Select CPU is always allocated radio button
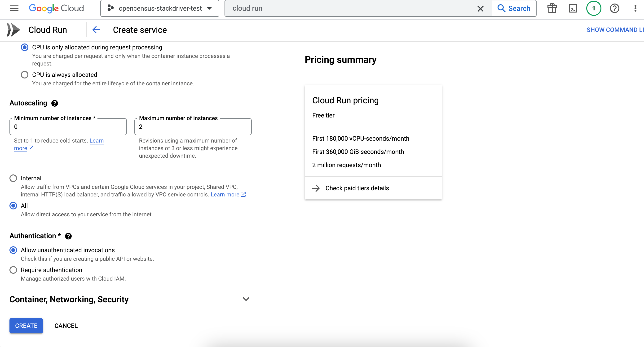This screenshot has width=644, height=347. pyautogui.click(x=24, y=75)
